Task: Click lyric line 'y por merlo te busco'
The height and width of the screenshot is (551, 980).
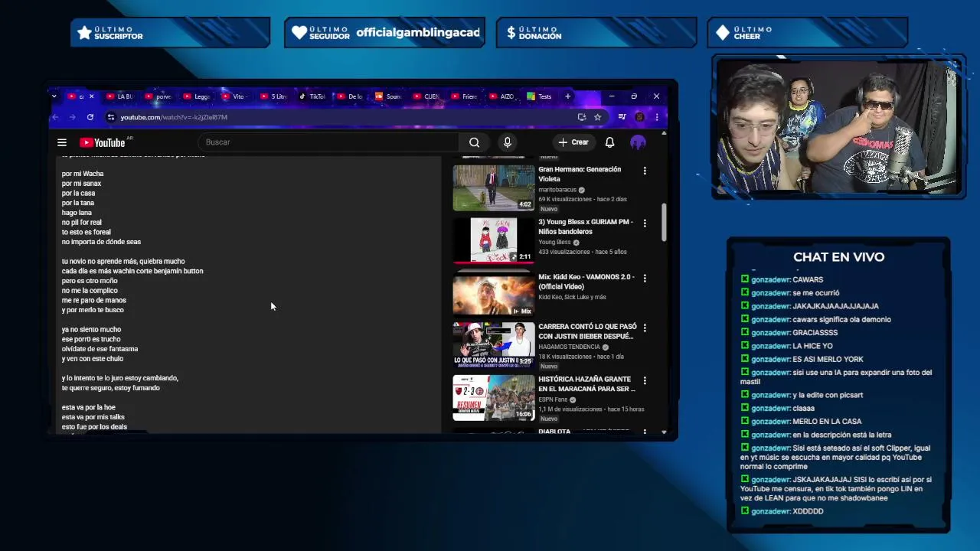Action: (x=93, y=310)
